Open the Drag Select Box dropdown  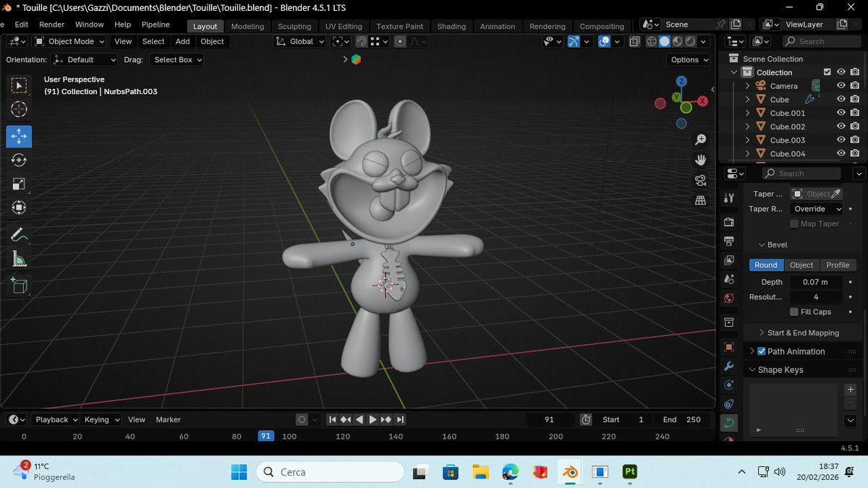click(x=177, y=60)
